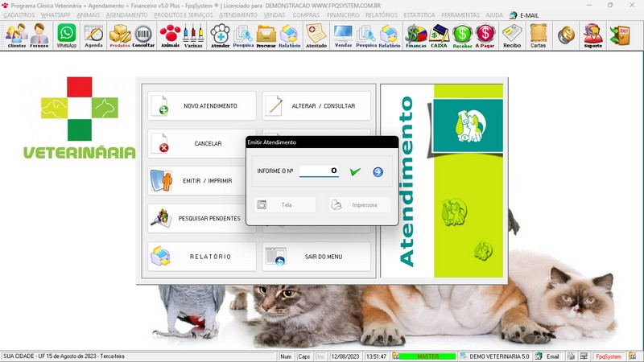Open the CADASTROS menu

19,15
